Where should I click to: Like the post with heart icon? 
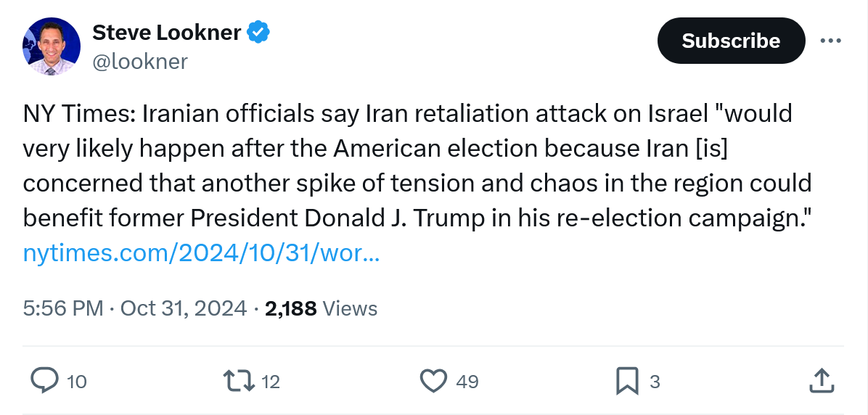coord(434,380)
